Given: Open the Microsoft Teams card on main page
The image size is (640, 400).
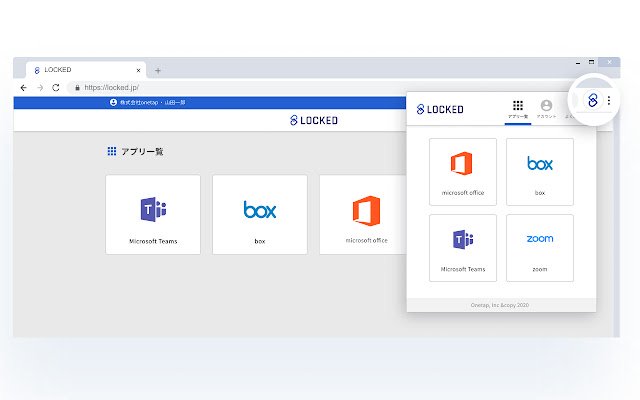Looking at the screenshot, I should click(153, 214).
